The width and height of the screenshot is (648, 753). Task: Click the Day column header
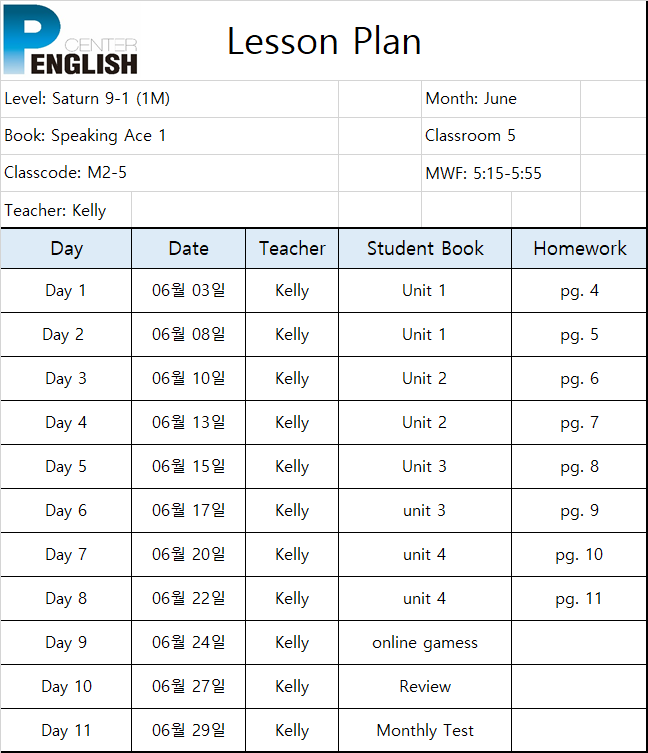point(66,249)
